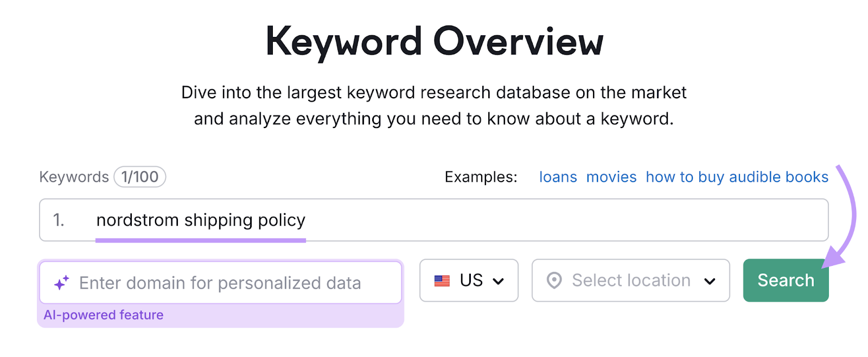Click the 1/100 keywords counter badge
This screenshot has width=868, height=357.
139,177
